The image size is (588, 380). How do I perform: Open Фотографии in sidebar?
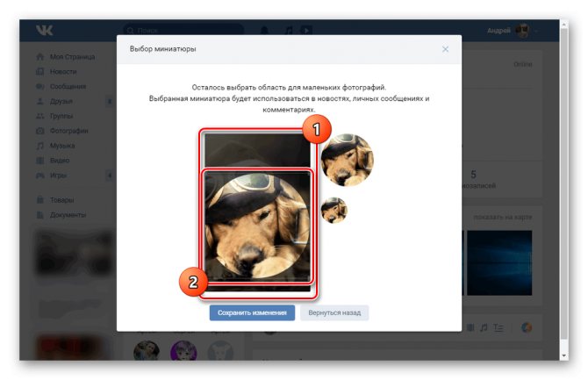pyautogui.click(x=69, y=131)
